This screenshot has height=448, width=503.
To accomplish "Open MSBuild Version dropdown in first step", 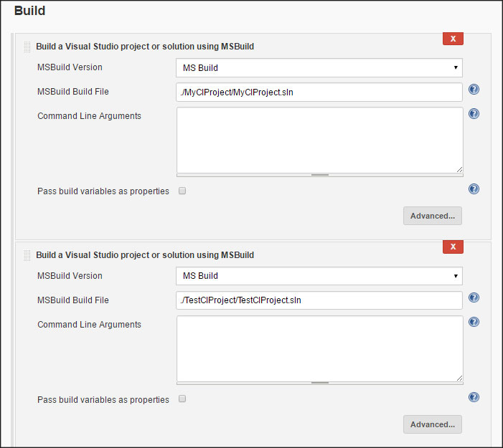I will coord(319,67).
